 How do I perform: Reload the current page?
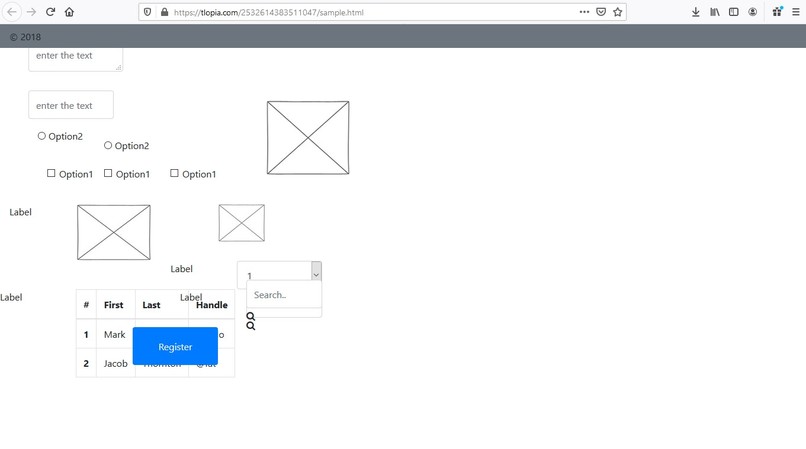click(x=50, y=12)
